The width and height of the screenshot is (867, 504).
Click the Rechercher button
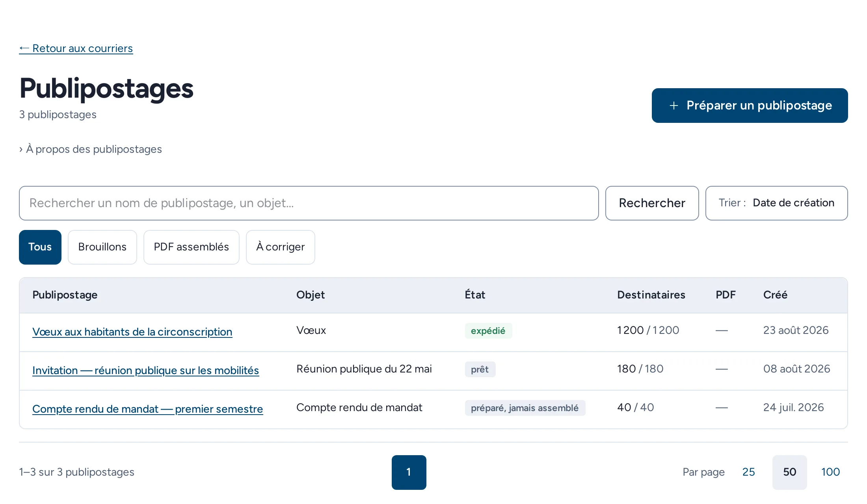[x=652, y=203]
